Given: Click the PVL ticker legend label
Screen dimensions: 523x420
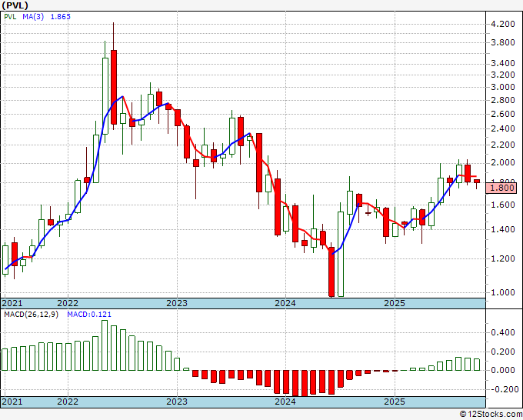Looking at the screenshot, I should click(10, 17).
